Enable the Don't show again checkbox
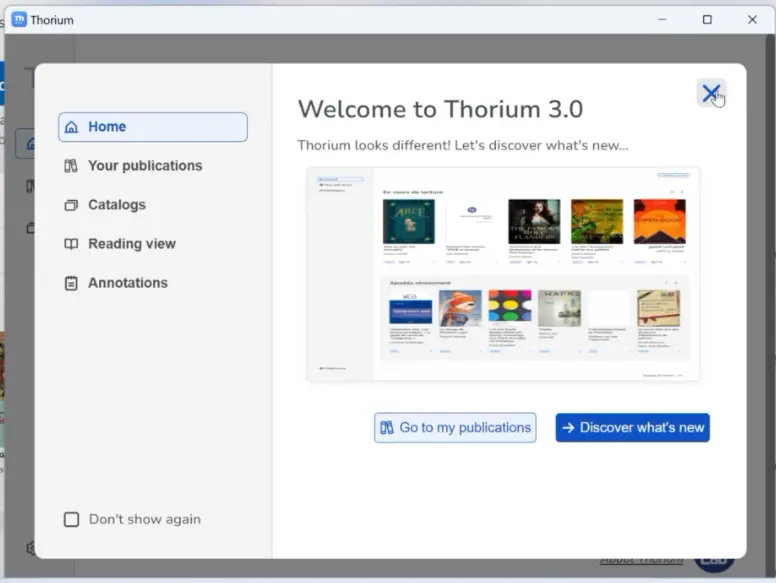This screenshot has height=583, width=776. point(71,520)
